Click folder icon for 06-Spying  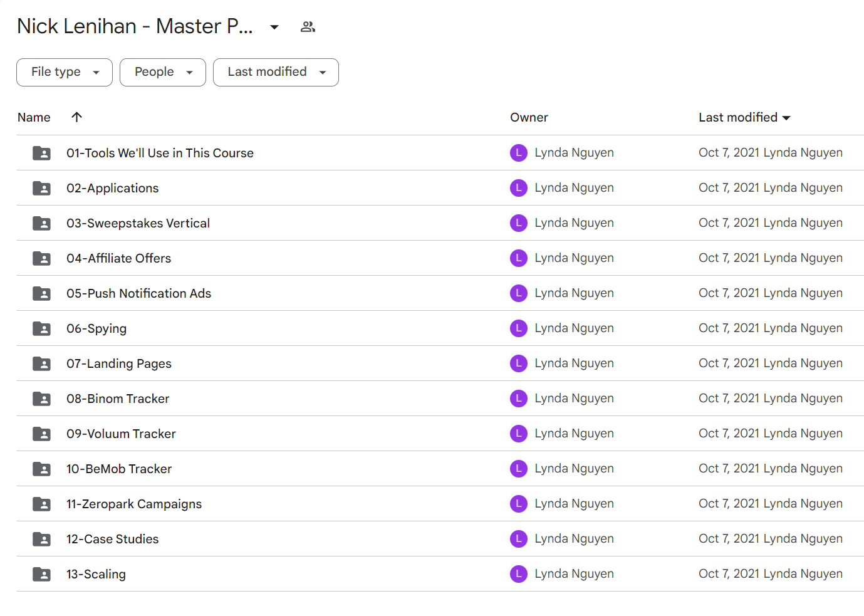point(42,328)
